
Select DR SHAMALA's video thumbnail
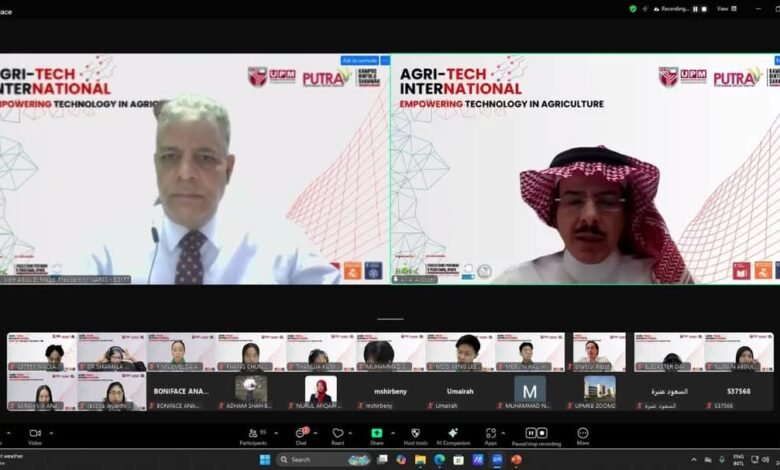click(x=112, y=352)
